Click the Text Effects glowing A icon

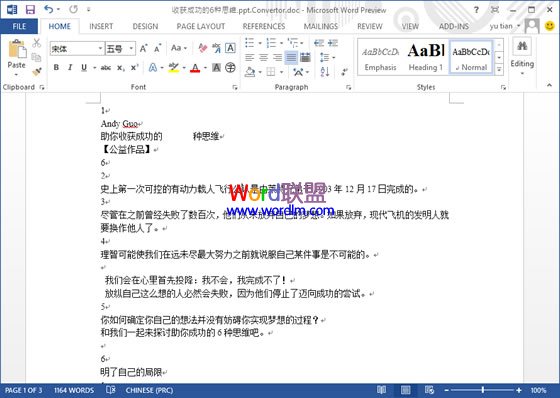click(153, 67)
